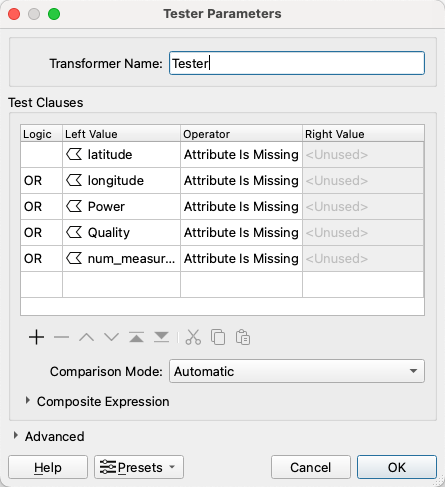445x487 pixels.
Task: Move the selected clause up
Action: coord(86,337)
